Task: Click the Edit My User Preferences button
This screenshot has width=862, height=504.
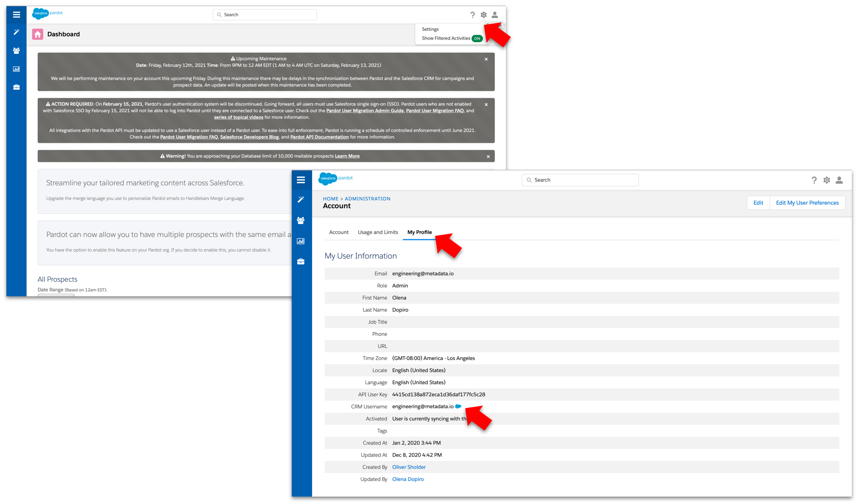Action: point(807,203)
